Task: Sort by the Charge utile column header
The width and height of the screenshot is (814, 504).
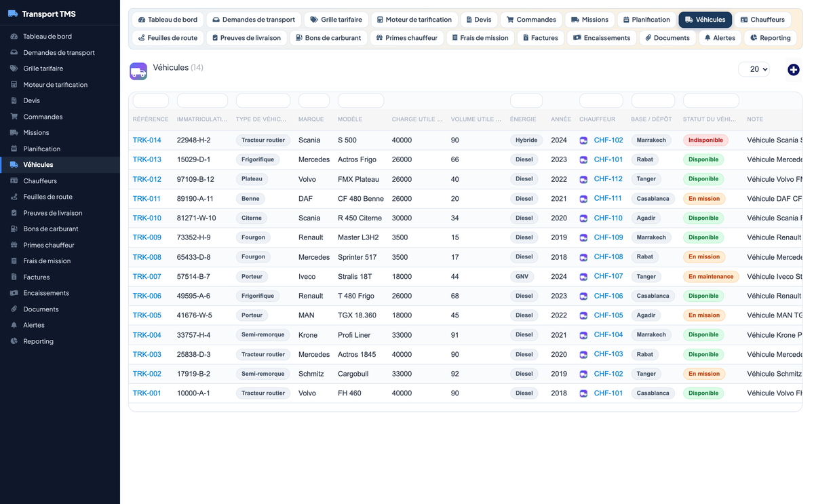Action: click(417, 119)
